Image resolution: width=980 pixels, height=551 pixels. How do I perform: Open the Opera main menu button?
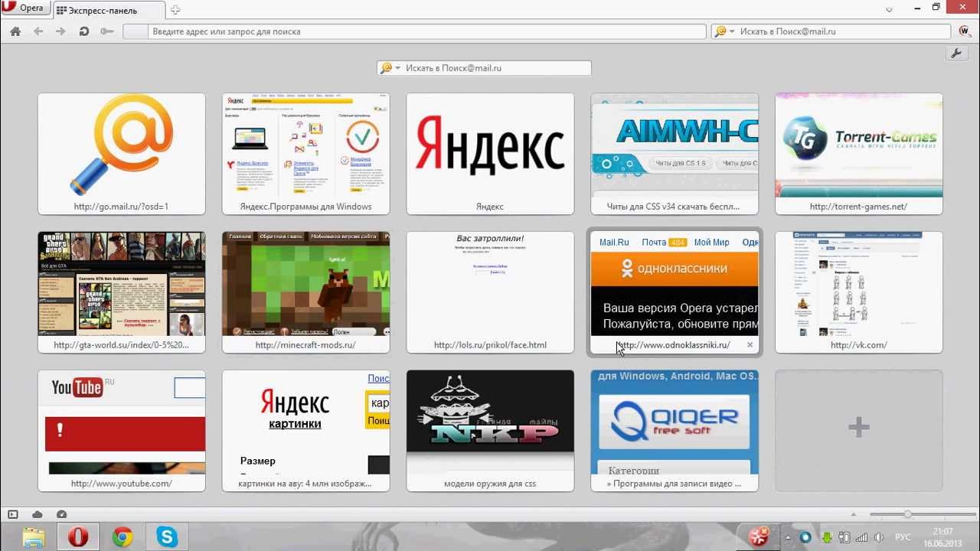[x=25, y=8]
